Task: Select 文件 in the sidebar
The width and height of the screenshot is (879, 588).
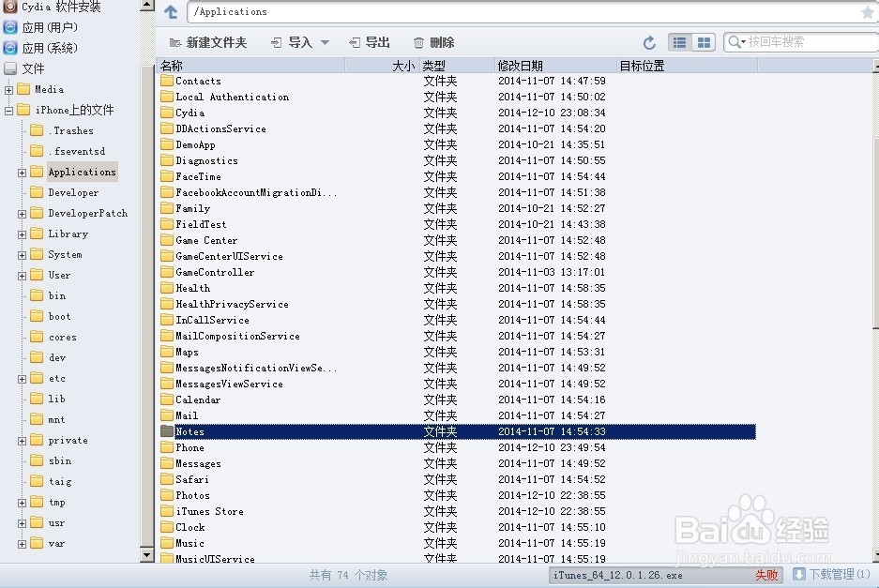Action: pyautogui.click(x=24, y=68)
